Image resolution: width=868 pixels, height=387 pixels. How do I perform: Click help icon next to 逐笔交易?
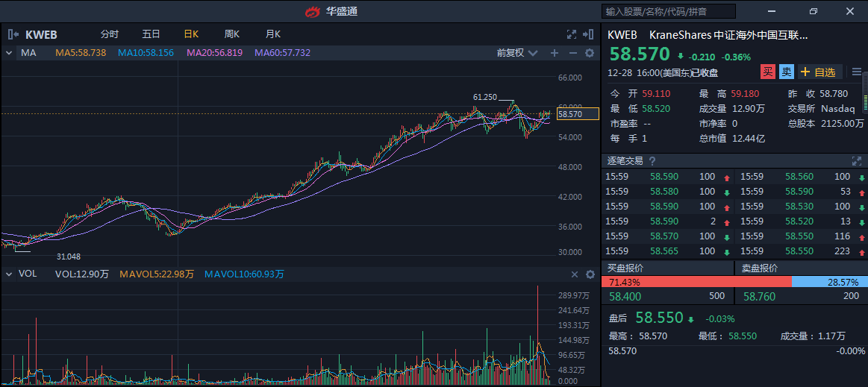click(x=652, y=161)
